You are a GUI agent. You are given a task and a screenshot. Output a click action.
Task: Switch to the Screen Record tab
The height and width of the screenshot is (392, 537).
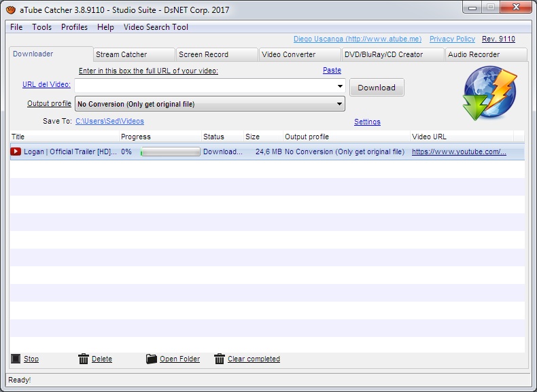tap(217, 54)
